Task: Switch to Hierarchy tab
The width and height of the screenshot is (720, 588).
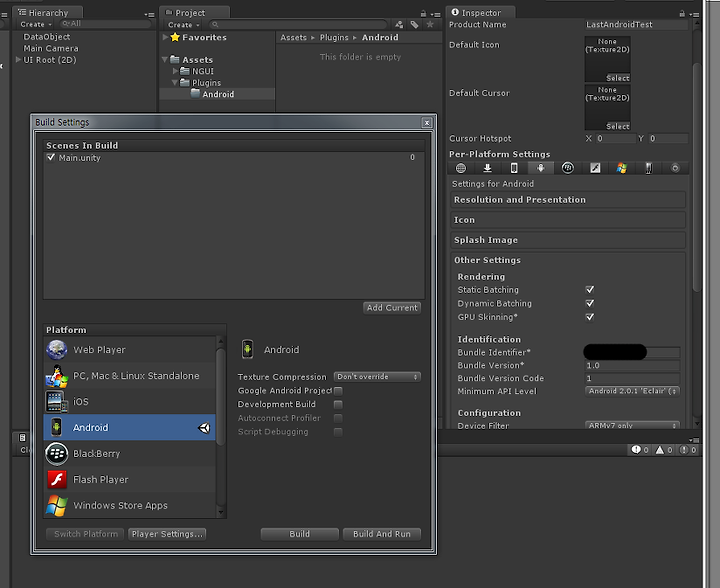Action: click(48, 12)
